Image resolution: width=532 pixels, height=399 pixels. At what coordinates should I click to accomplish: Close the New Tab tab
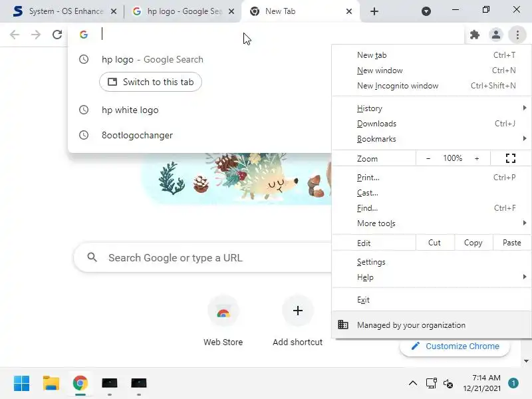(x=348, y=11)
